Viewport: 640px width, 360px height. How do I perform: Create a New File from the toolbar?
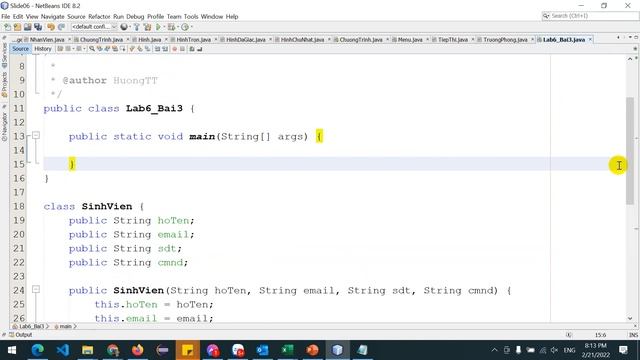(x=7, y=27)
